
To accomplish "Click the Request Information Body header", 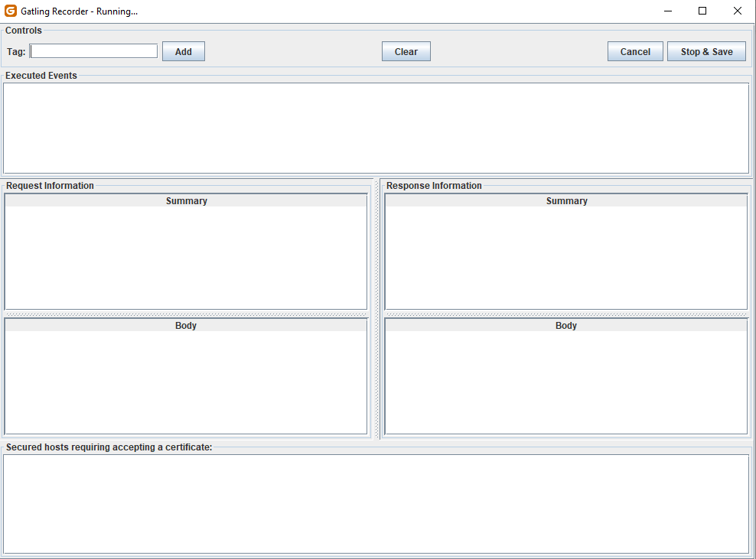I will [186, 325].
